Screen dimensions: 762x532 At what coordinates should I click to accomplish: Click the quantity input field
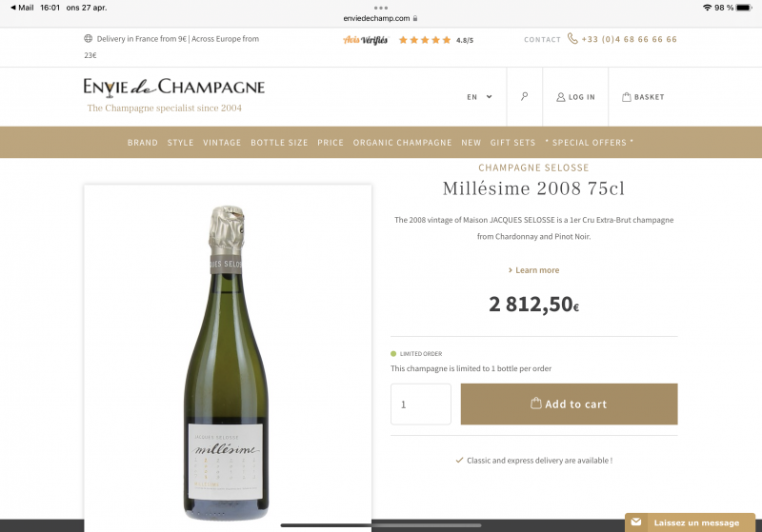[420, 404]
